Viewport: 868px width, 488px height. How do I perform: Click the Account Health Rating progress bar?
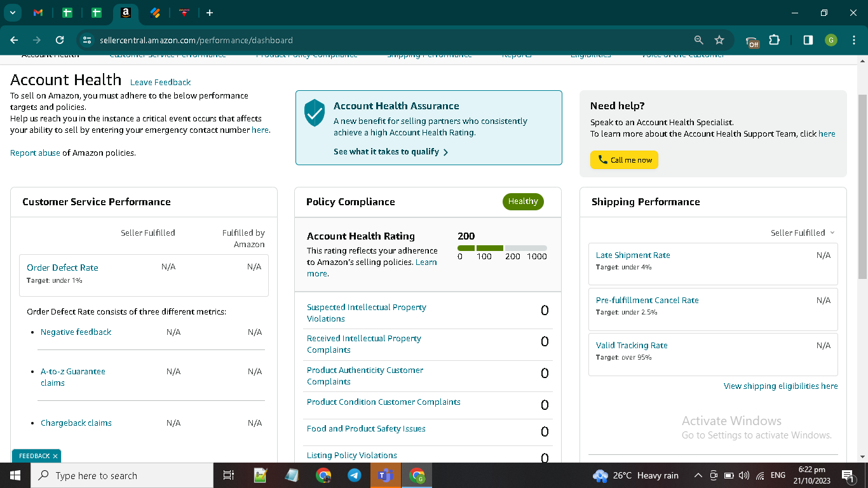(x=502, y=248)
